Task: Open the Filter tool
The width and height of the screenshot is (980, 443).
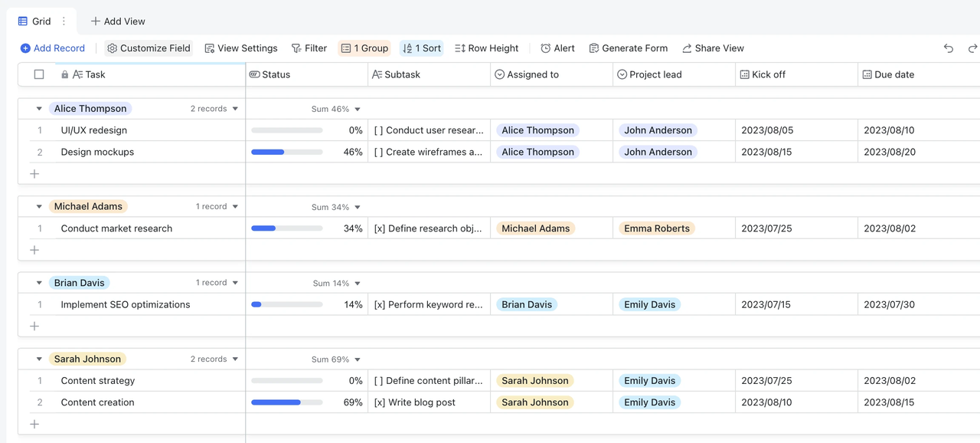Action: coord(309,48)
